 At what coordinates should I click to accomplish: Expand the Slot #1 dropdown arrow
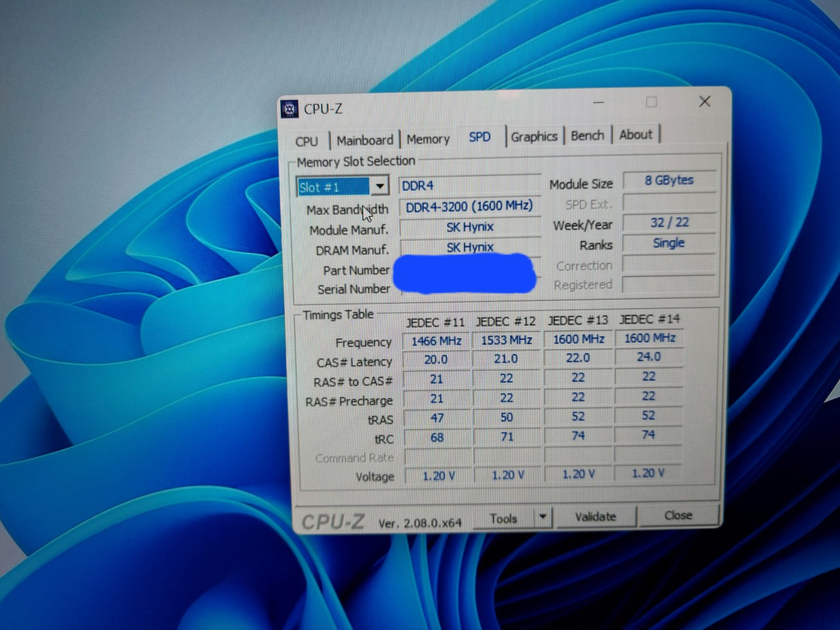pos(380,187)
